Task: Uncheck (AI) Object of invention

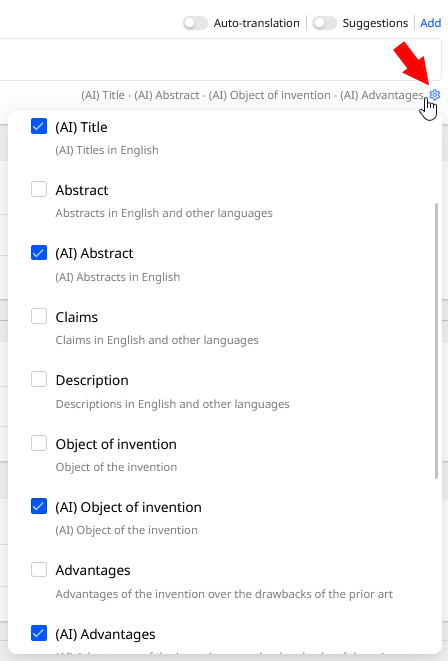Action: (x=39, y=506)
